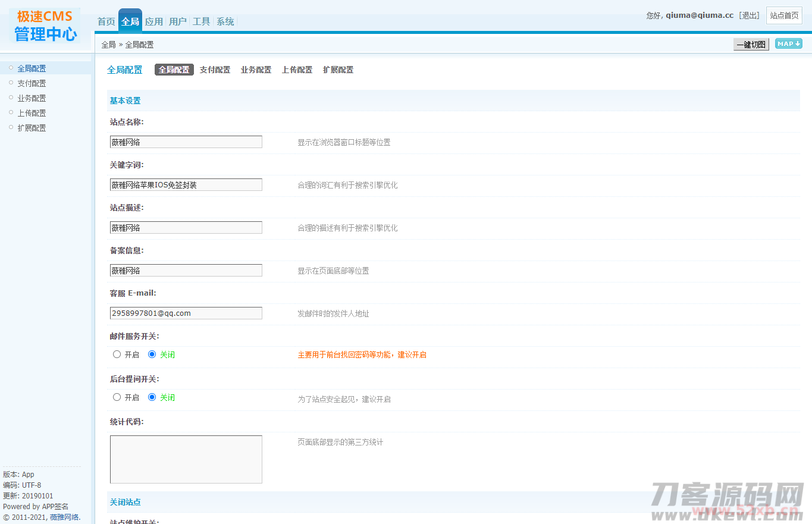Switch to the 应用 top menu
This screenshot has width=812, height=524.
pyautogui.click(x=153, y=21)
